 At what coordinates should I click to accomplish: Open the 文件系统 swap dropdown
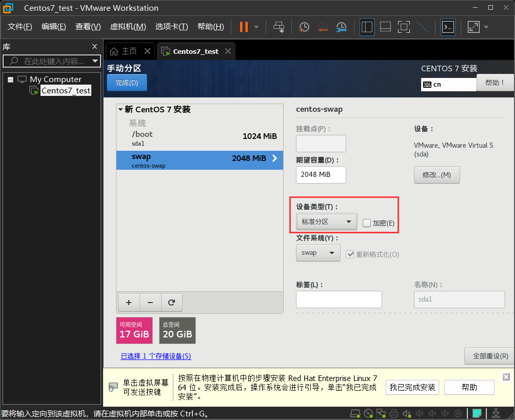(x=318, y=253)
